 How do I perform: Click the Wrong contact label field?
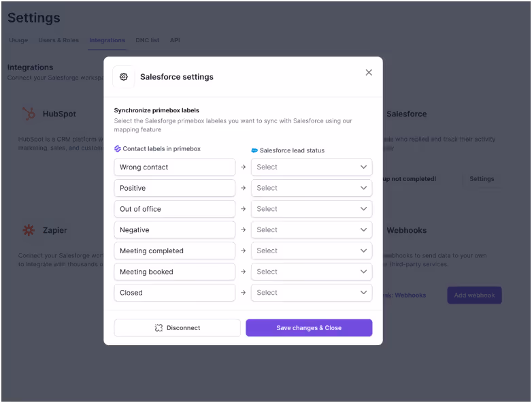pyautogui.click(x=175, y=167)
